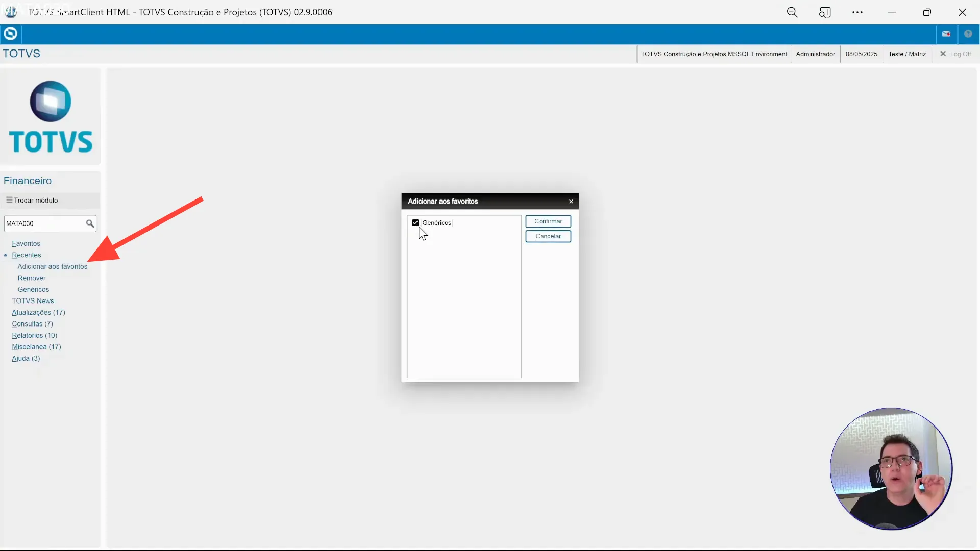Click the three dots more options icon
This screenshot has height=551, width=980.
coord(857,12)
